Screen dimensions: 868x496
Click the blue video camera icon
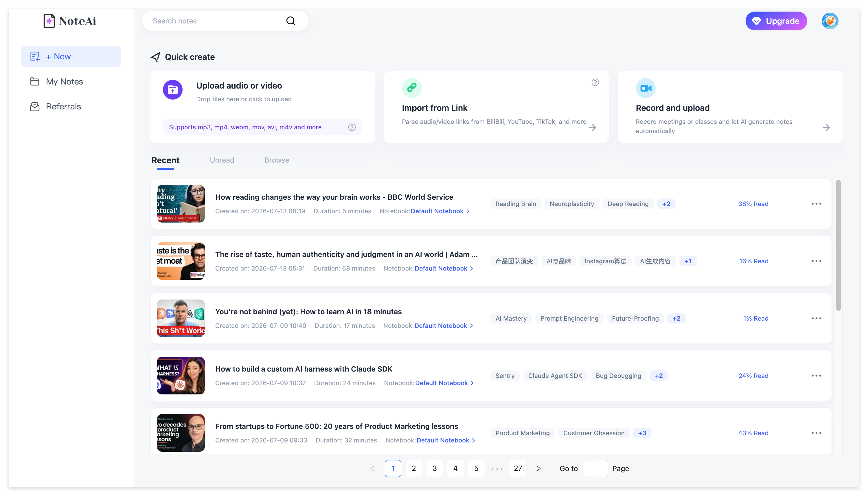click(x=646, y=88)
